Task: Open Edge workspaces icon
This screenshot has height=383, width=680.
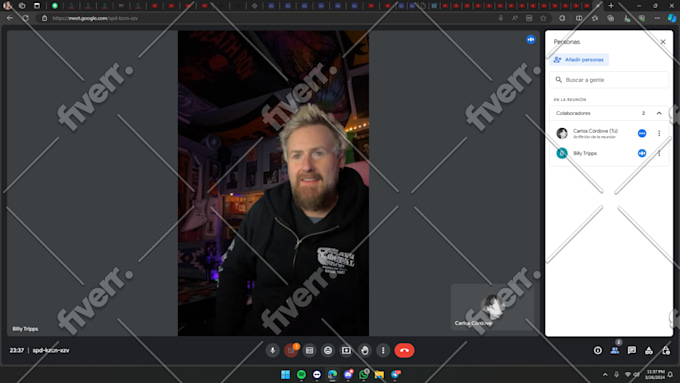Action: [x=22, y=6]
